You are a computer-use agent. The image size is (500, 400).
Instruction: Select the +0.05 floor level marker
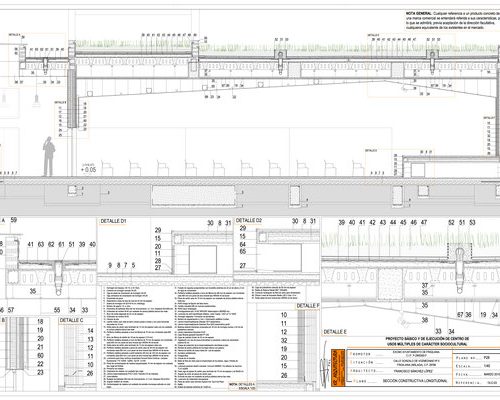[x=89, y=170]
